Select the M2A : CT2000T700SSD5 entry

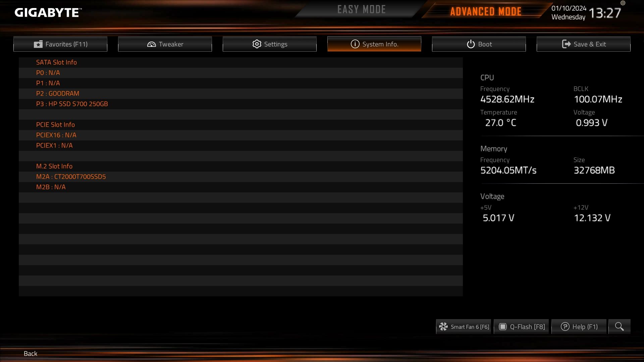coord(240,177)
